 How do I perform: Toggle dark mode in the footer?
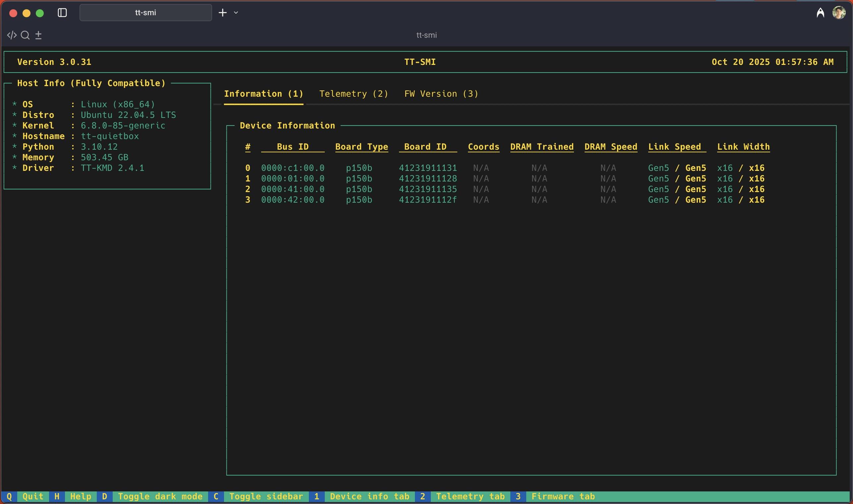(160, 496)
